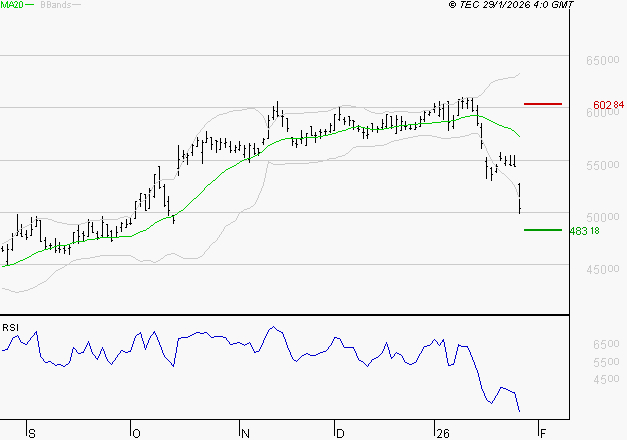Click the 50000 price axis label

click(x=603, y=217)
